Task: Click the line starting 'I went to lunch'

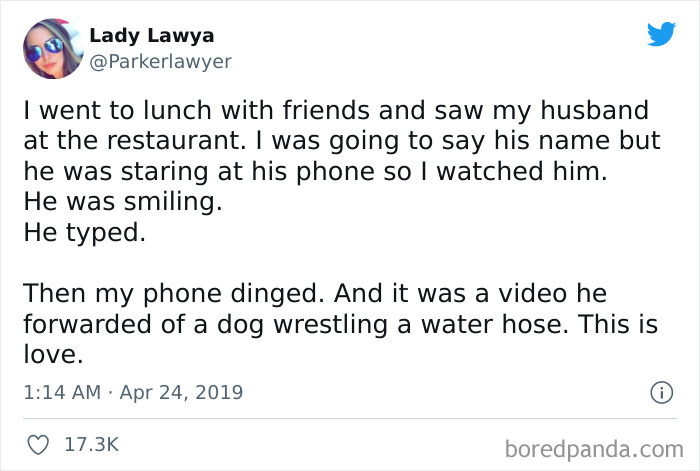Action: (335, 112)
